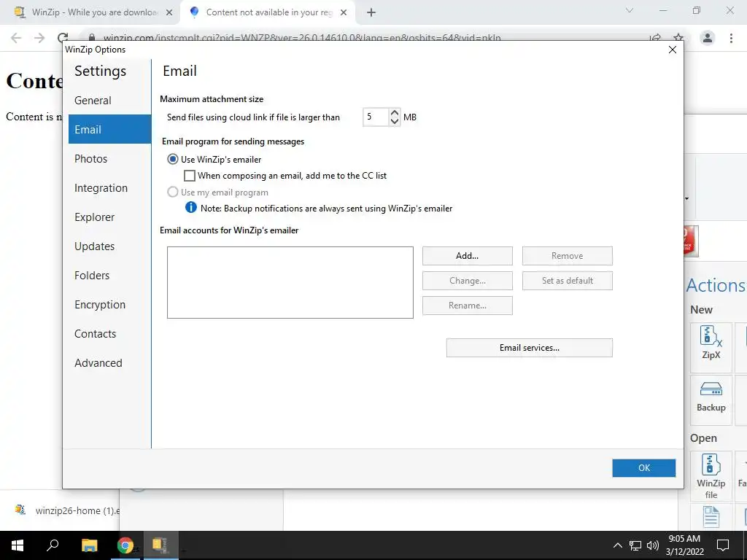Click the site lock icon in address bar
747x560 pixels.
pyautogui.click(x=92, y=38)
